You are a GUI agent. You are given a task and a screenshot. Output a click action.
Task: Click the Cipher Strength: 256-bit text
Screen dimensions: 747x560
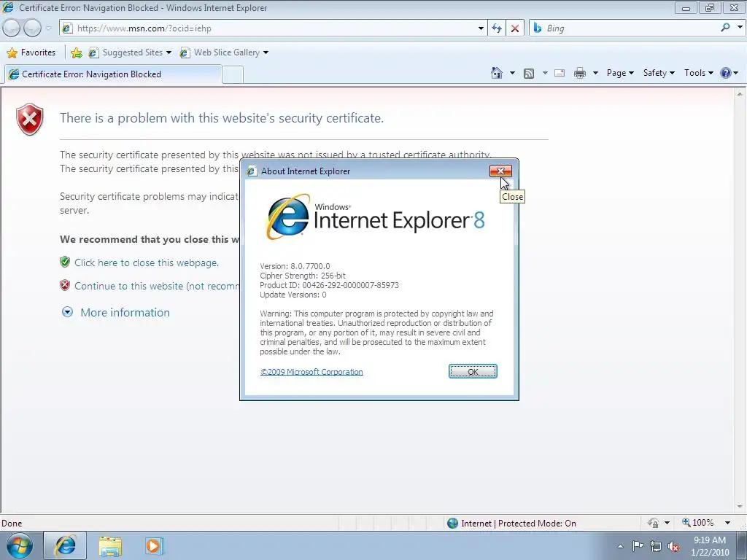point(303,276)
